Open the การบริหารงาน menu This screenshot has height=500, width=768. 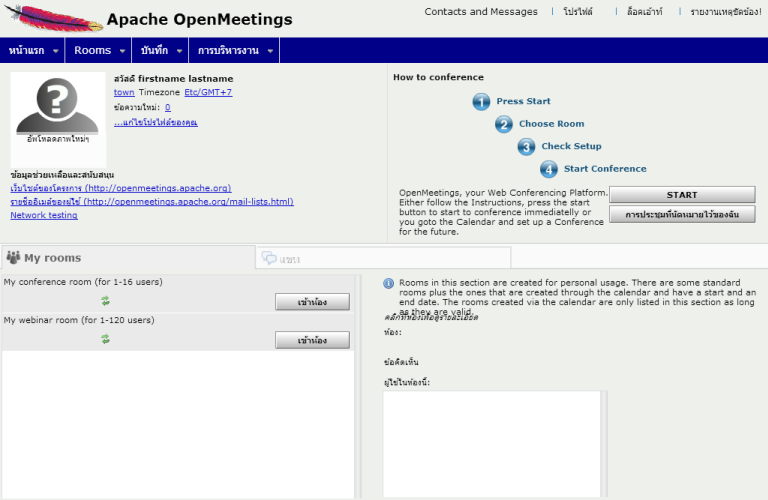234,50
